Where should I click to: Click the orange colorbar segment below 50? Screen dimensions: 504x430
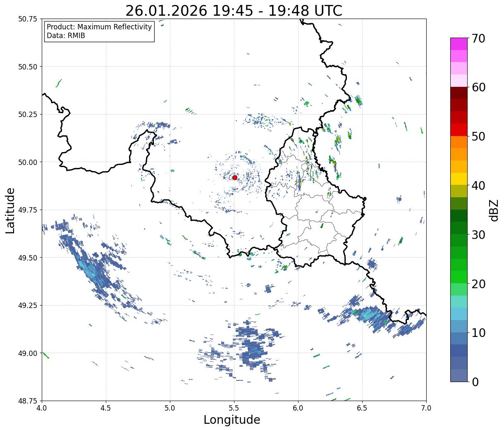tap(459, 142)
